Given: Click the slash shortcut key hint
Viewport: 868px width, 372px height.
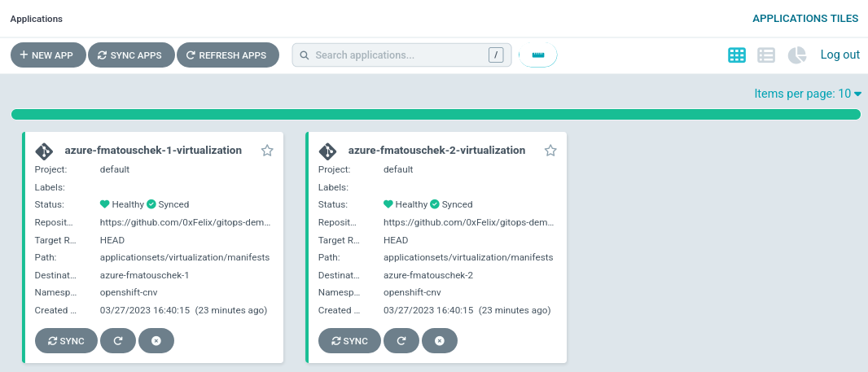Looking at the screenshot, I should click(x=496, y=55).
